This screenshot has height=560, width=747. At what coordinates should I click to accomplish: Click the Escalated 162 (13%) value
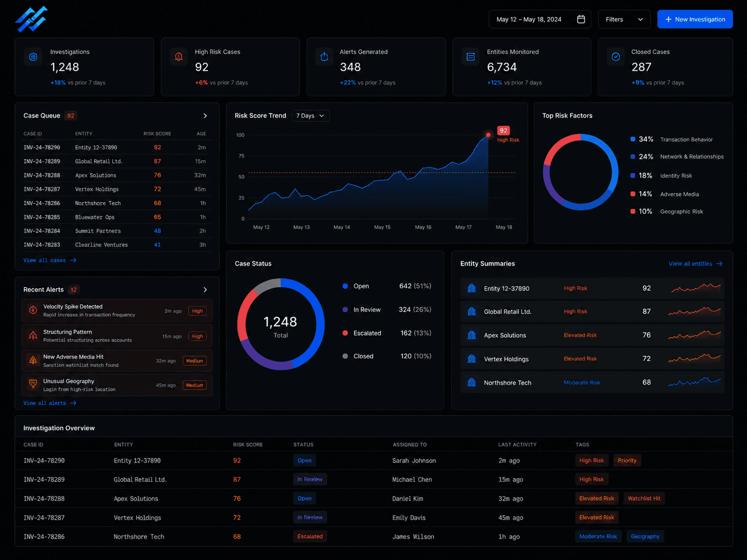tap(416, 333)
